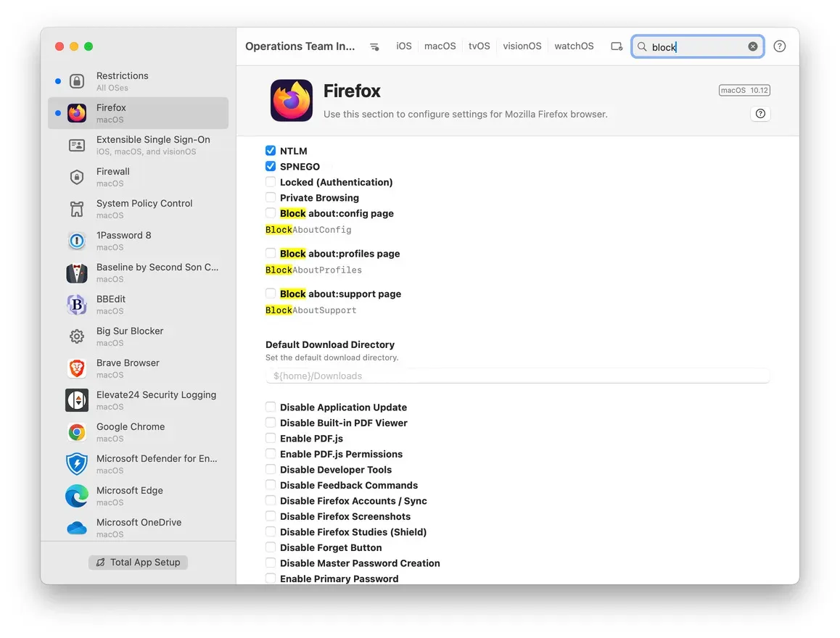Image resolution: width=840 pixels, height=638 pixels.
Task: Select Google Chrome in the sidebar
Action: 130,432
